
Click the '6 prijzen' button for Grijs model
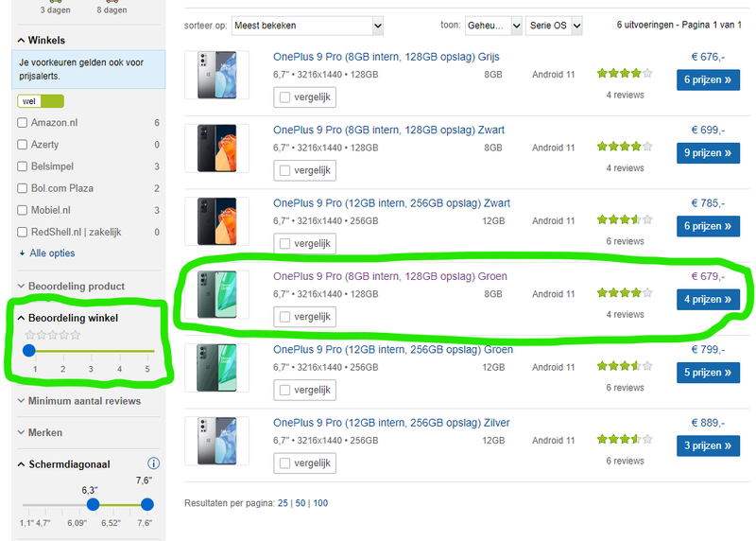click(708, 80)
